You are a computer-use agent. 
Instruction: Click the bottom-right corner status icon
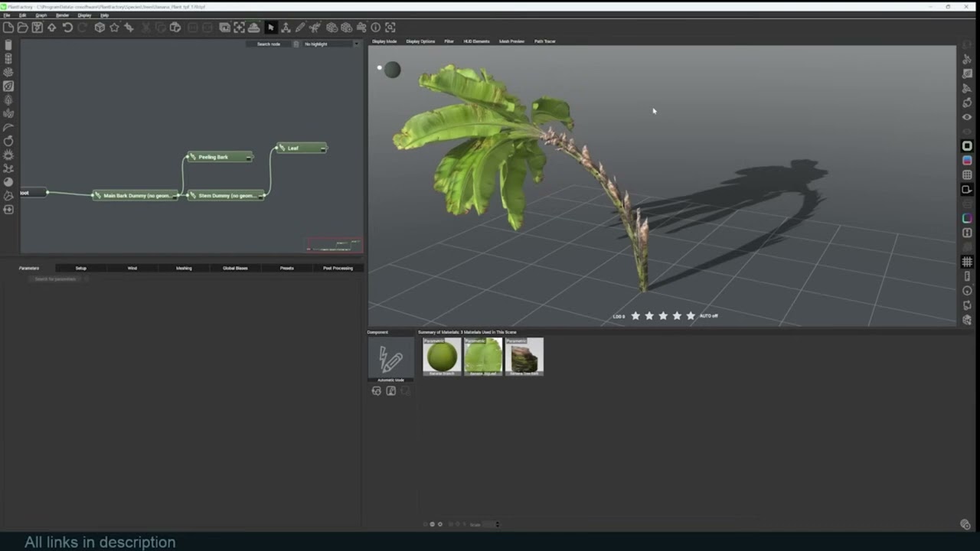click(965, 524)
